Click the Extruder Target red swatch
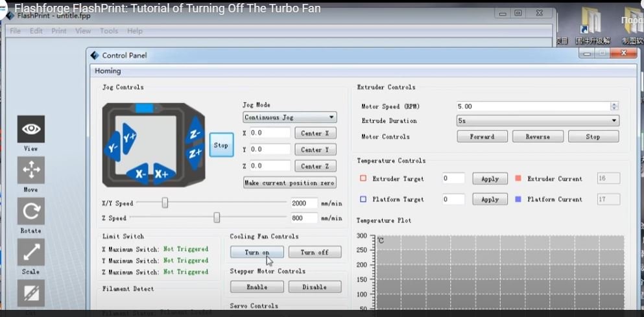The image size is (644, 317). [363, 179]
